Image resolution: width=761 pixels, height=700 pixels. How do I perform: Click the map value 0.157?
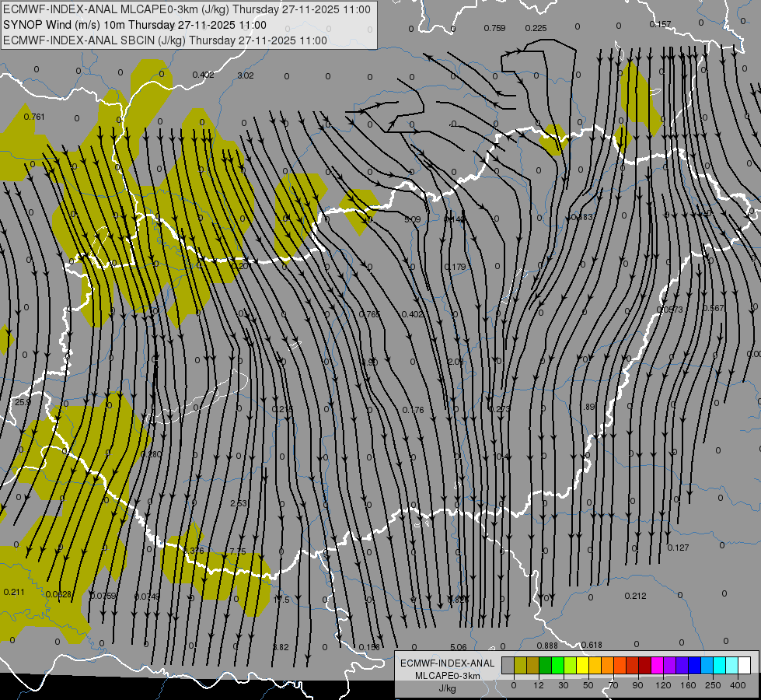[660, 24]
